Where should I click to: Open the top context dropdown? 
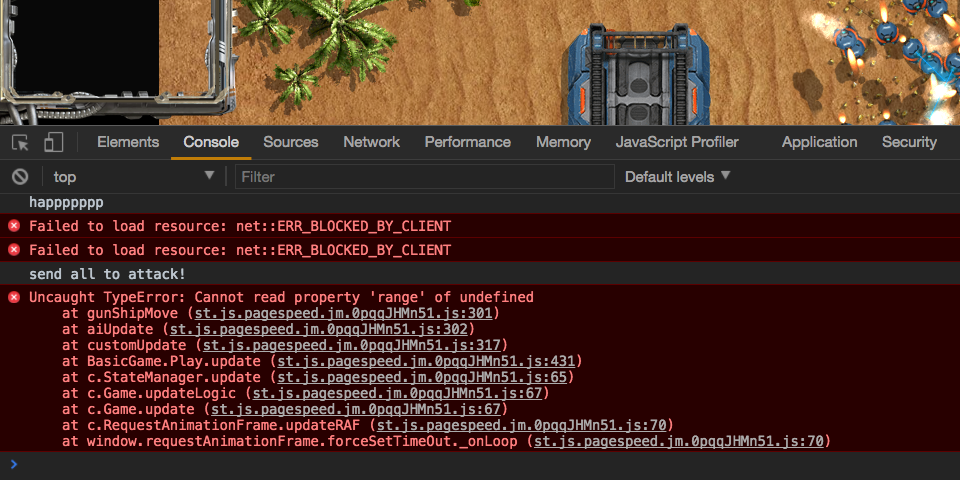click(134, 177)
